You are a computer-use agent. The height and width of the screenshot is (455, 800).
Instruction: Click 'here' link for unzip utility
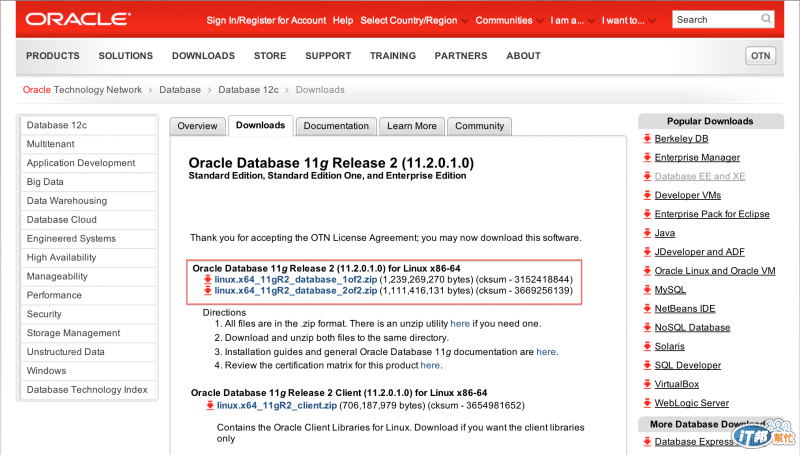pyautogui.click(x=460, y=323)
